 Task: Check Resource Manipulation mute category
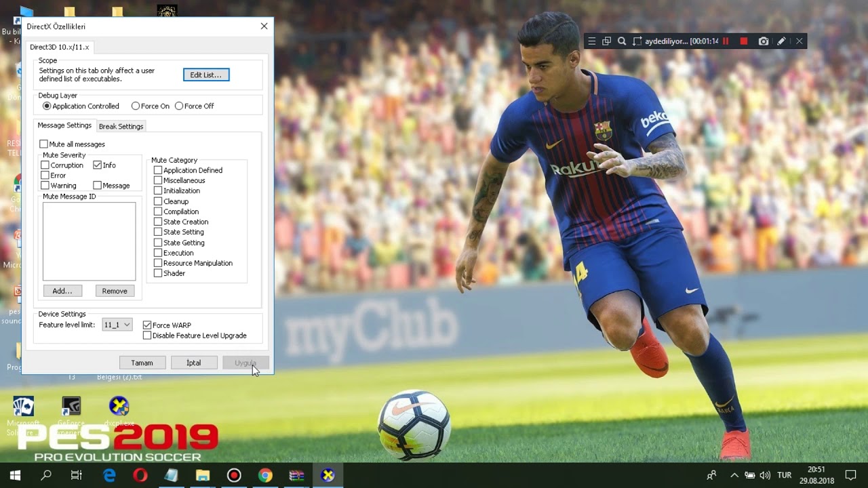point(158,263)
